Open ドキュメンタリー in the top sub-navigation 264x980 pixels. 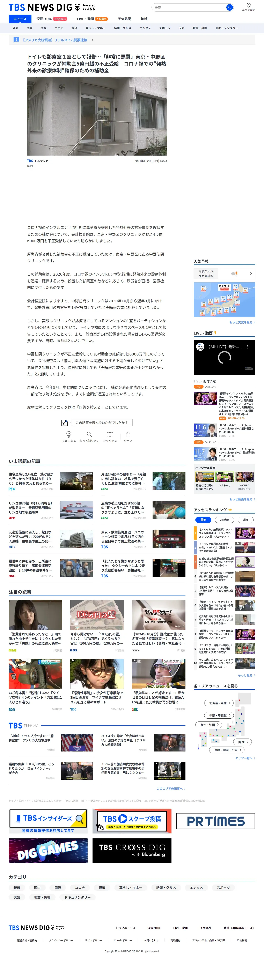227,28
